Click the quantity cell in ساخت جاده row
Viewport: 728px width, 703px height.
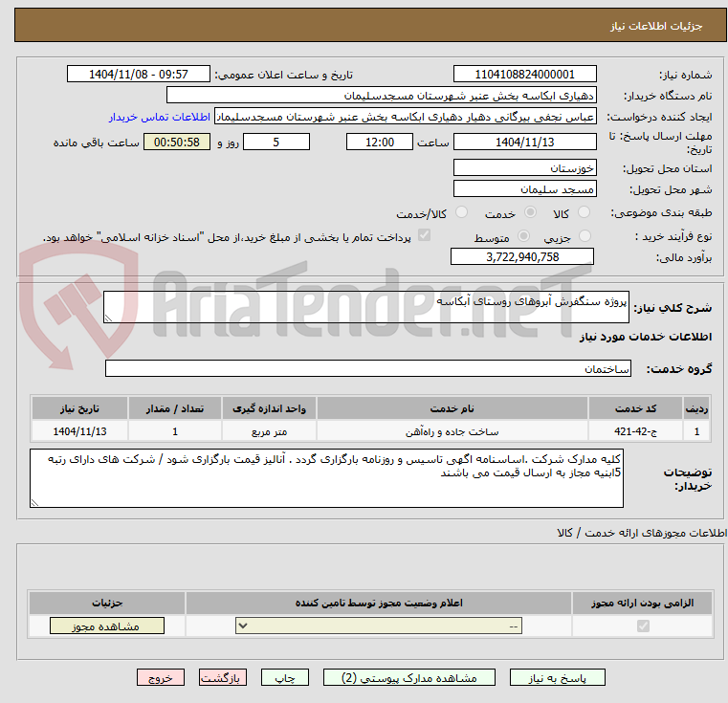174,431
